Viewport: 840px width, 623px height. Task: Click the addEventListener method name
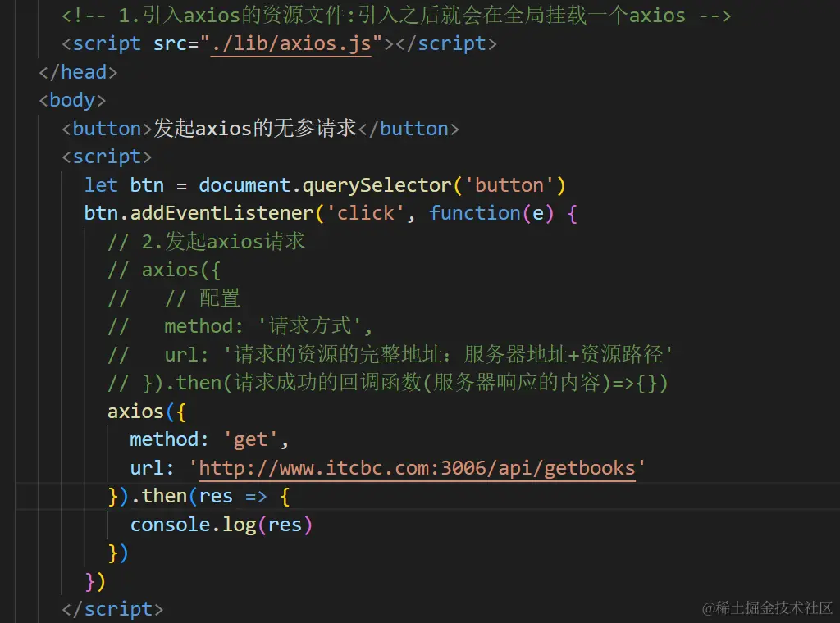point(221,214)
